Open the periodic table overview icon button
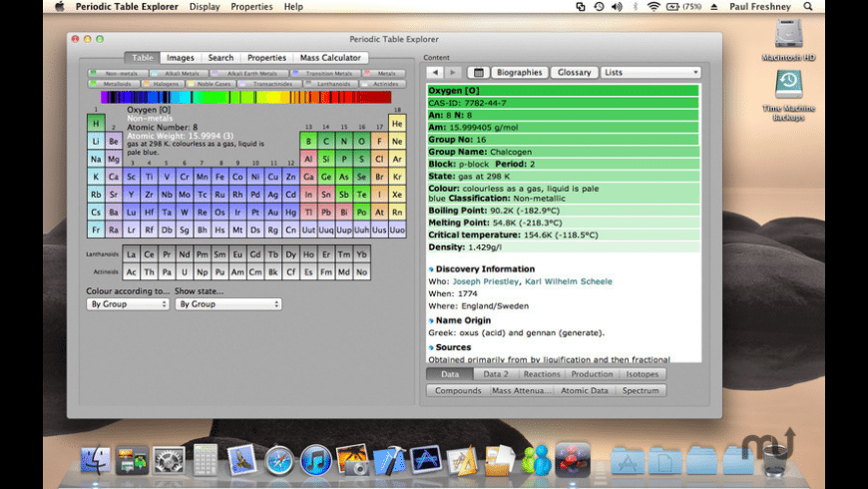The width and height of the screenshot is (868, 489). tap(478, 73)
